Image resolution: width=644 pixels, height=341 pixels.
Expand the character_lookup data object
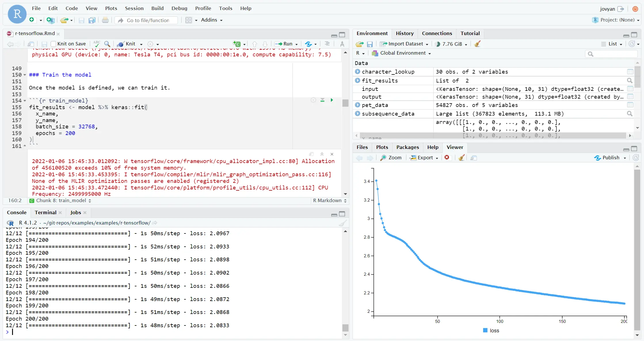pyautogui.click(x=357, y=72)
